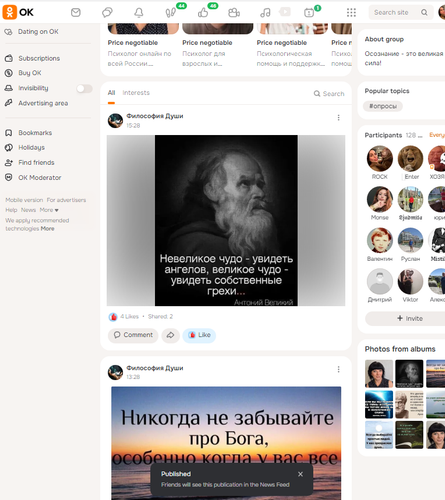Click Search in the group feed
This screenshot has height=500, width=445.
pyautogui.click(x=329, y=94)
